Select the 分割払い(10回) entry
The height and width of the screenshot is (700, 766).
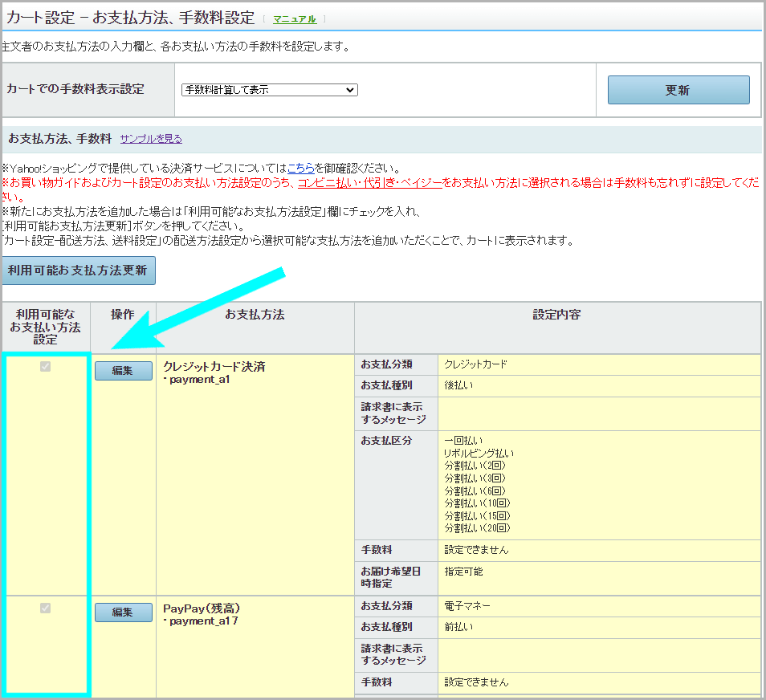pos(477,503)
